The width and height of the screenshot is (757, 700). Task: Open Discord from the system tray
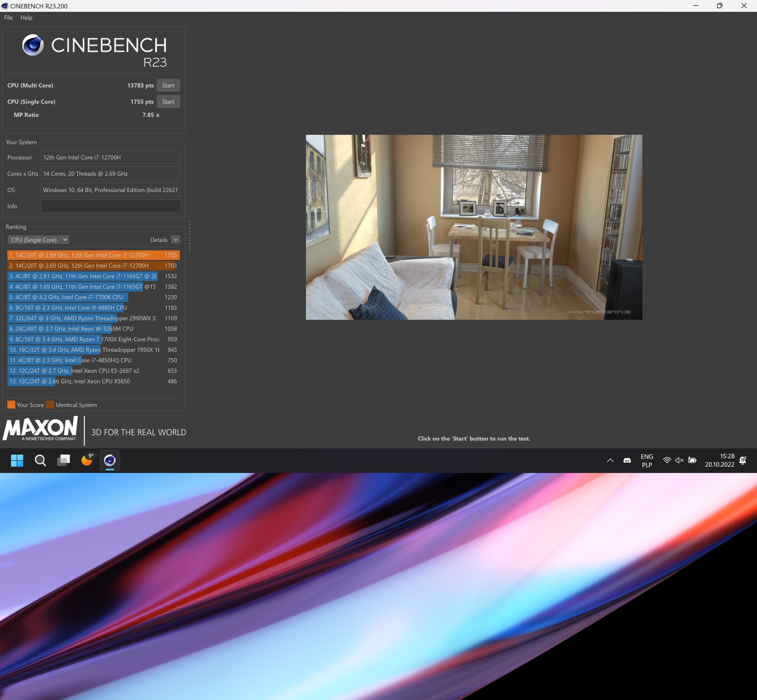[x=627, y=461]
